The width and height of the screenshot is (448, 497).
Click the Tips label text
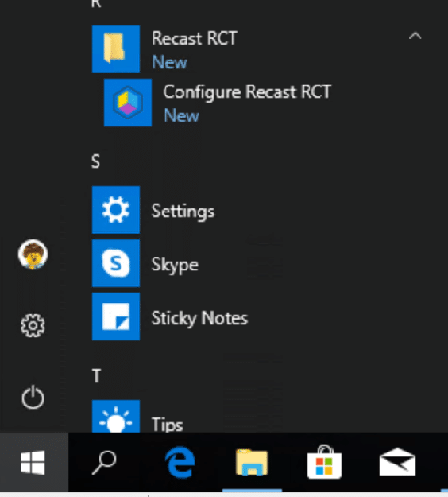(167, 425)
